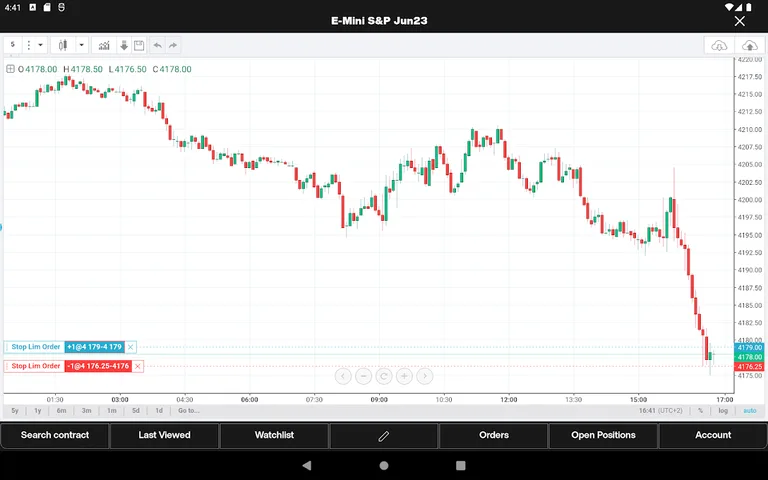Set range to 3m
Viewport: 768px width, 480px height.
[x=86, y=410]
